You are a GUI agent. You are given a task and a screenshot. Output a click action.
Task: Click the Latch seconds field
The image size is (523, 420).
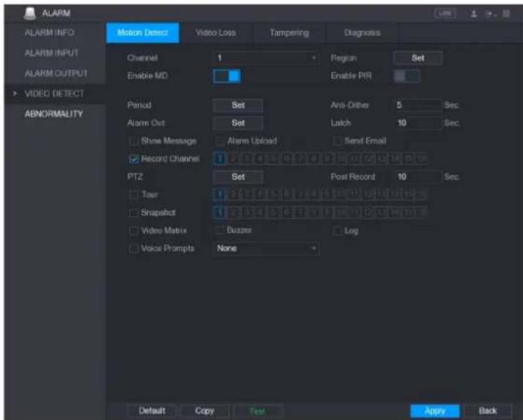coord(418,123)
